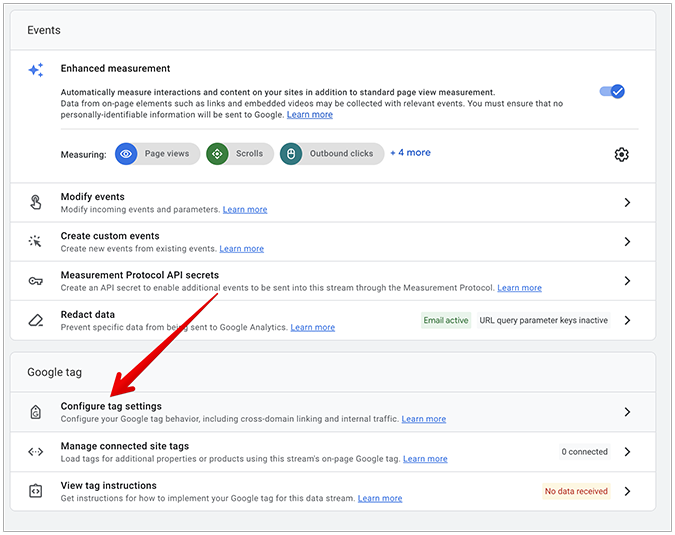Click the Page views eye icon

126,154
